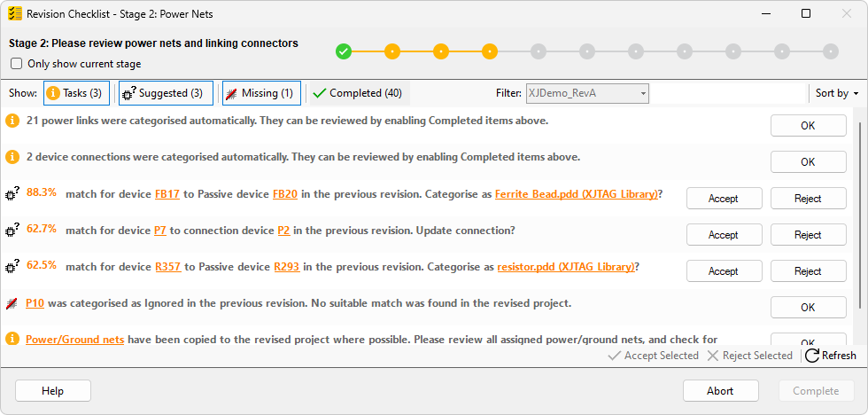Click the green completed stage one checkmark
868x415 pixels.
pyautogui.click(x=344, y=51)
